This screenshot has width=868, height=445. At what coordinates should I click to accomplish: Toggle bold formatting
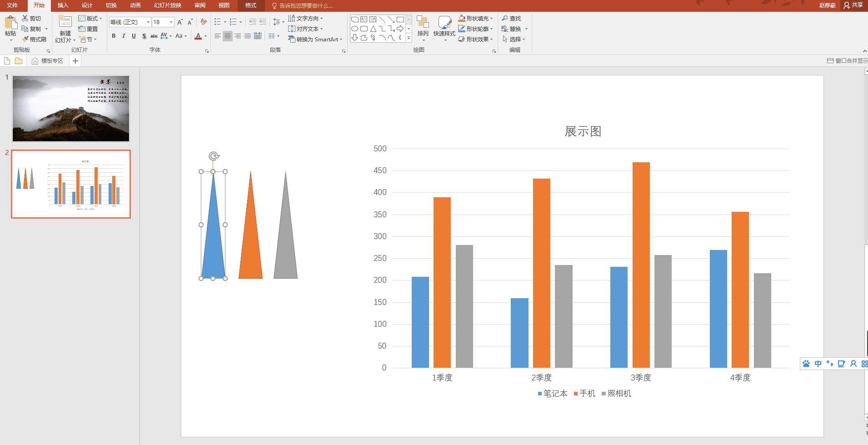pos(114,36)
